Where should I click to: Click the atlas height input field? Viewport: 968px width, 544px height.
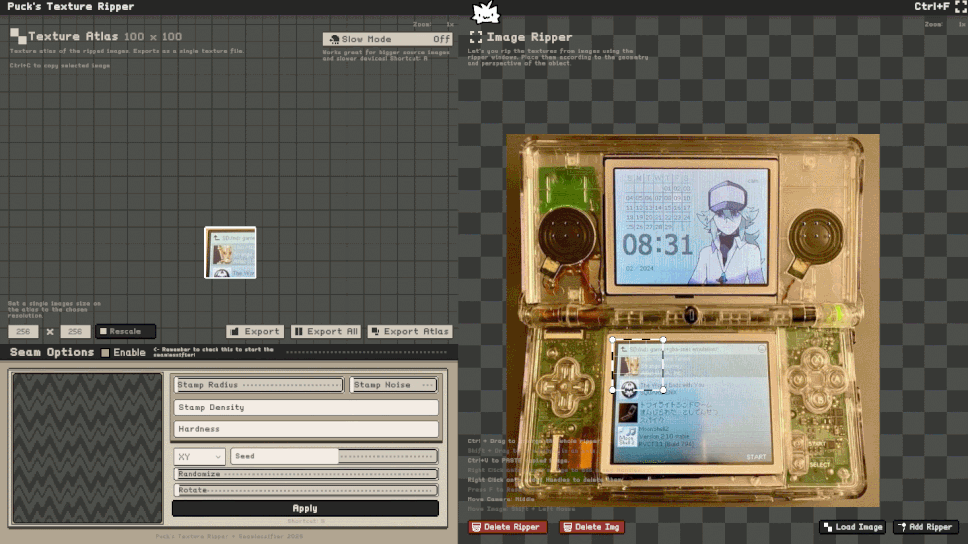(x=75, y=332)
